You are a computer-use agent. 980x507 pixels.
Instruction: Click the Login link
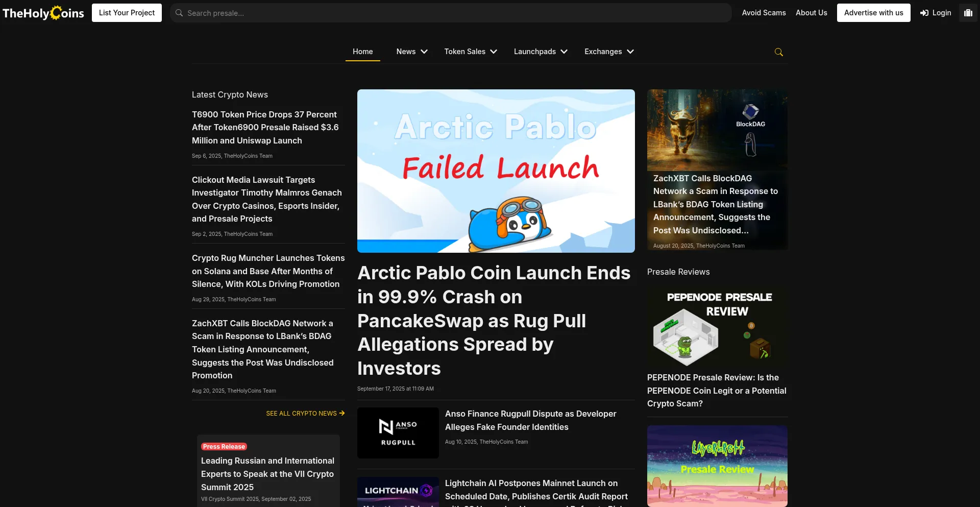click(936, 13)
